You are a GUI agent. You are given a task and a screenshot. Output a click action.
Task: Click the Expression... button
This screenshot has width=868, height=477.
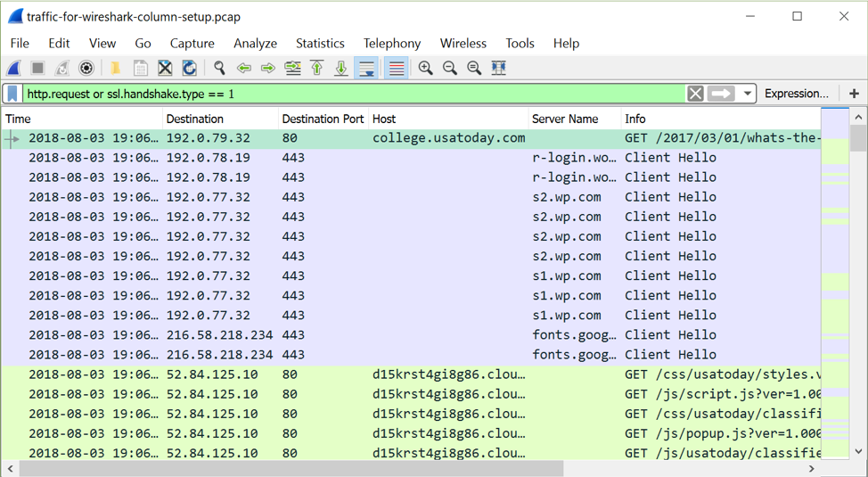[x=796, y=94]
